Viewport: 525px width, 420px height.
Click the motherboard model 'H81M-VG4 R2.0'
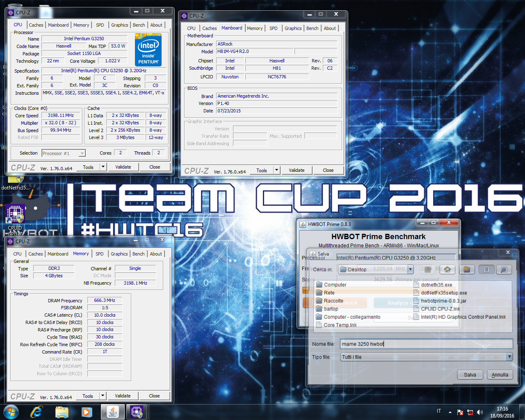[255, 51]
